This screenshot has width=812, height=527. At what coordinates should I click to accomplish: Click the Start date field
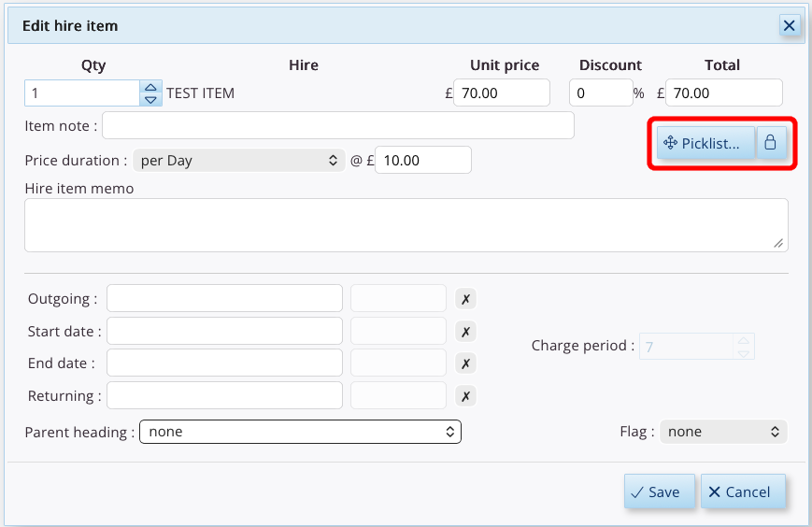point(224,331)
